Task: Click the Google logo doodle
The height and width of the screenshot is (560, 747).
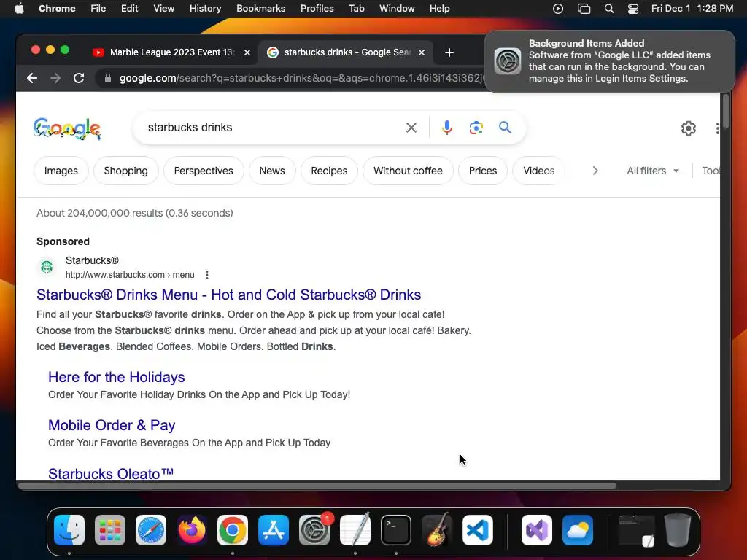Action: [66, 128]
